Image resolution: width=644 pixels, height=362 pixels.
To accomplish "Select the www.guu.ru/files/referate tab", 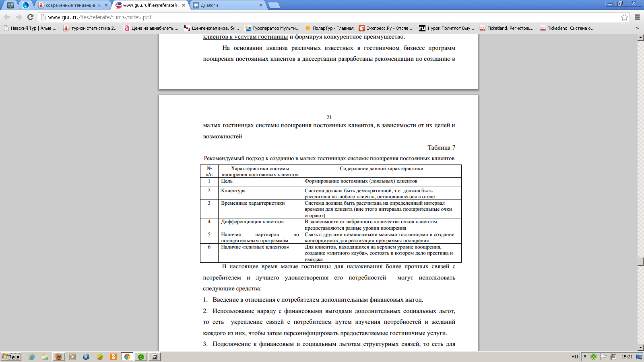I will [x=150, y=5].
